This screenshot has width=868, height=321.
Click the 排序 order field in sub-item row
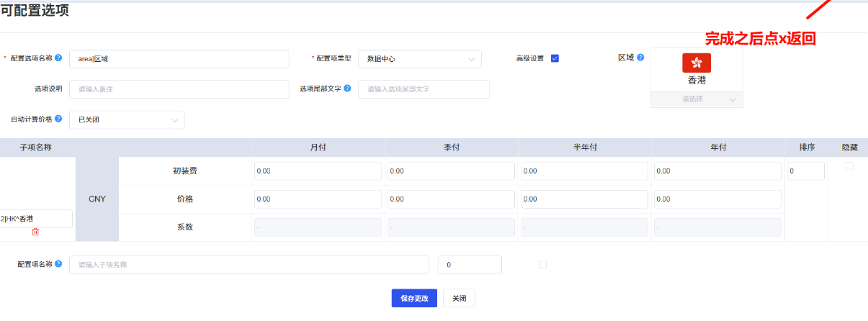click(805, 171)
